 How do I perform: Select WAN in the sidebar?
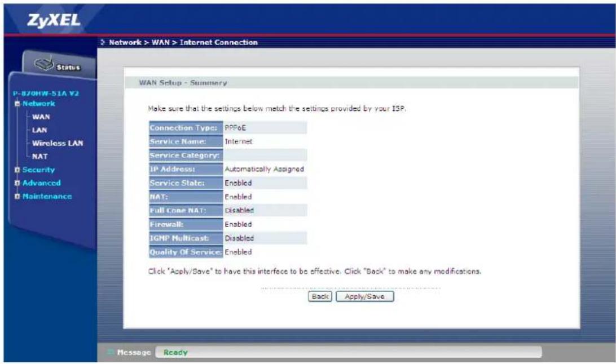(41, 117)
